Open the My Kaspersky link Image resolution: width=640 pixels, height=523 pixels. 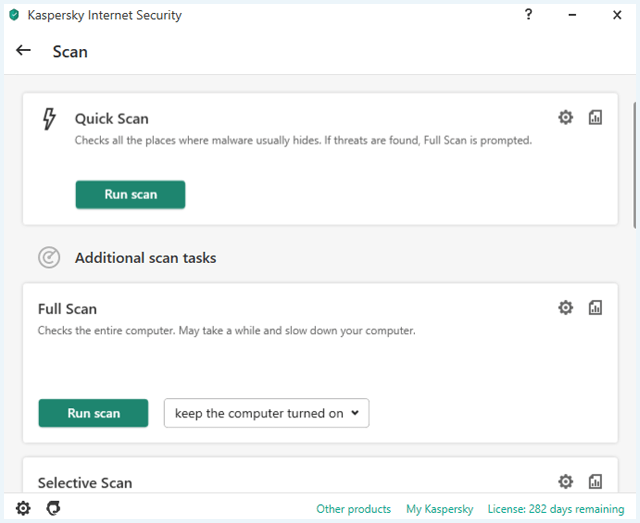click(x=440, y=509)
